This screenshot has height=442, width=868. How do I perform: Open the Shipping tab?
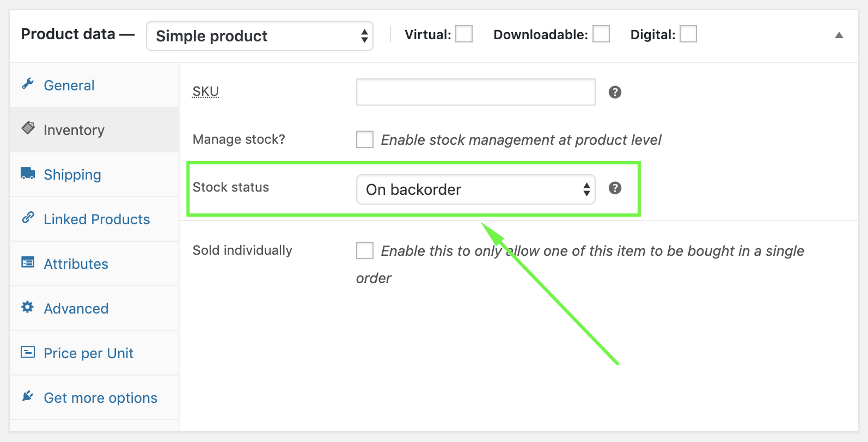pyautogui.click(x=94, y=174)
